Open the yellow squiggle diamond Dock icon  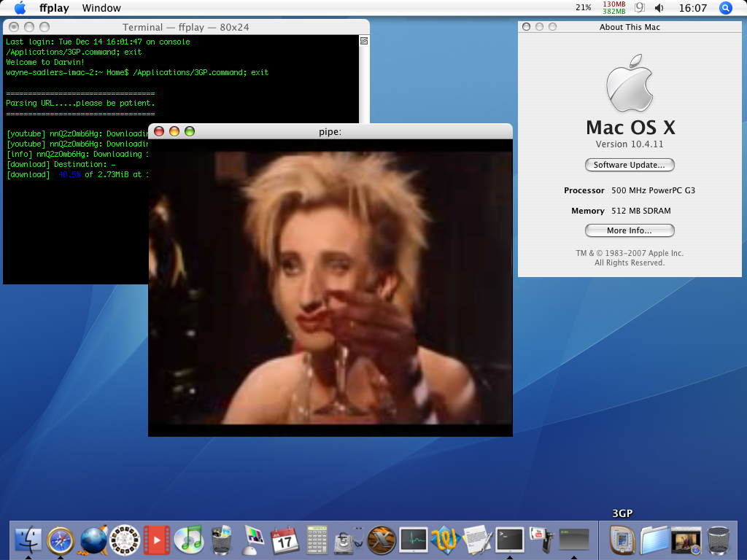pyautogui.click(x=446, y=540)
